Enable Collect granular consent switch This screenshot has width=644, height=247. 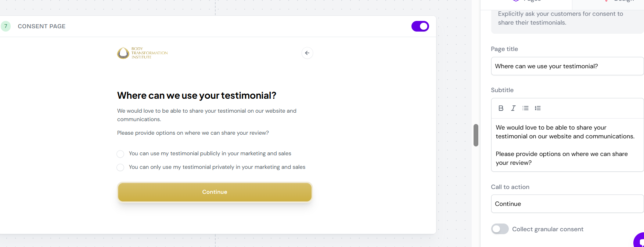click(x=500, y=229)
